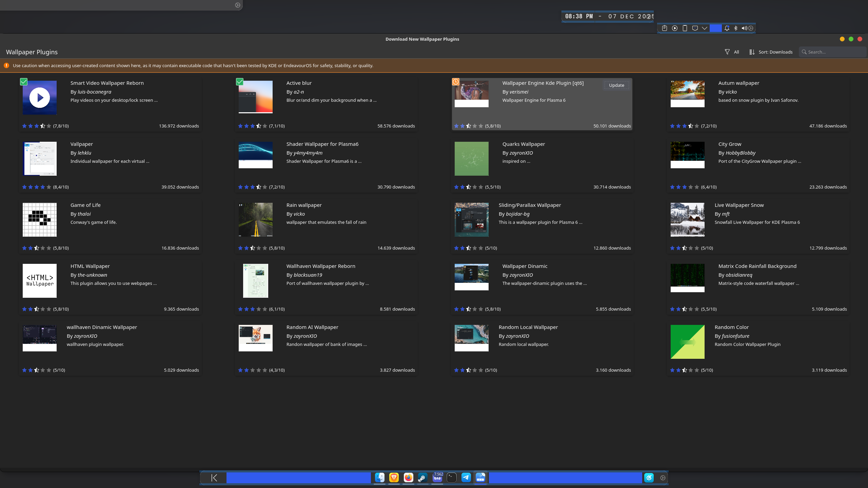The height and width of the screenshot is (488, 868).
Task: Open Brave browser from the dock
Action: point(394,477)
